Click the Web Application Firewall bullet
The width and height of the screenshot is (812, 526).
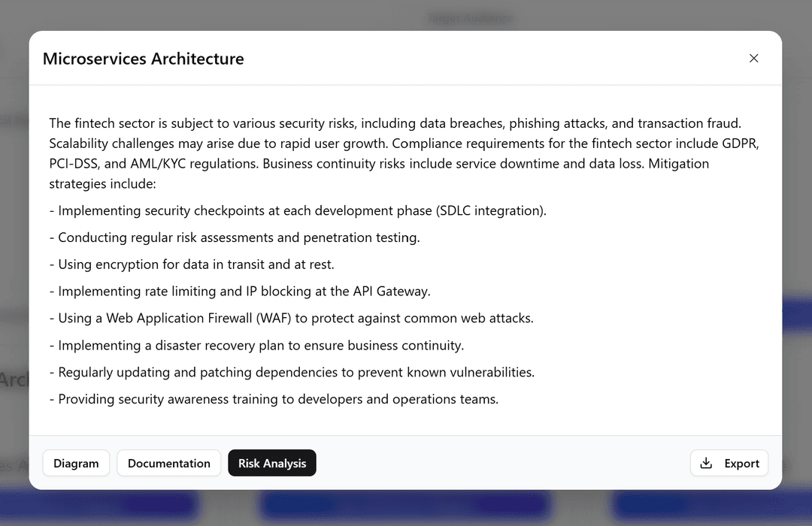(291, 318)
